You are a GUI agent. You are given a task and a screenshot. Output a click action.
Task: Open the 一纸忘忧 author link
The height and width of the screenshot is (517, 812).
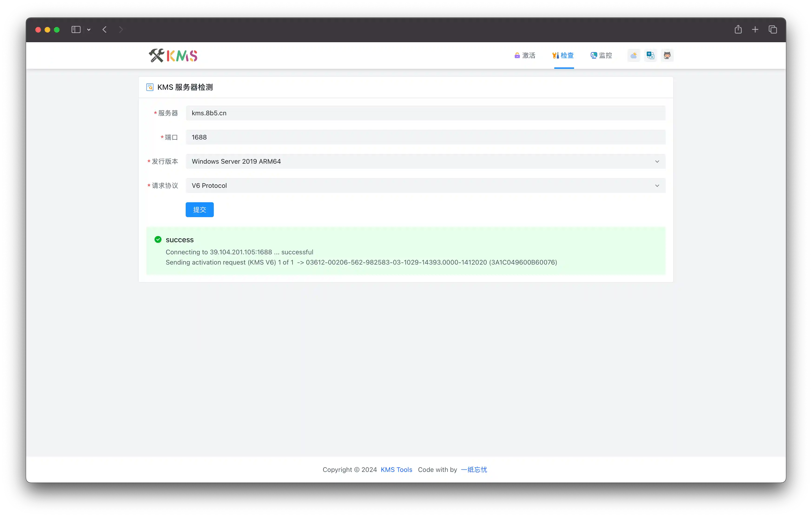[x=474, y=469]
